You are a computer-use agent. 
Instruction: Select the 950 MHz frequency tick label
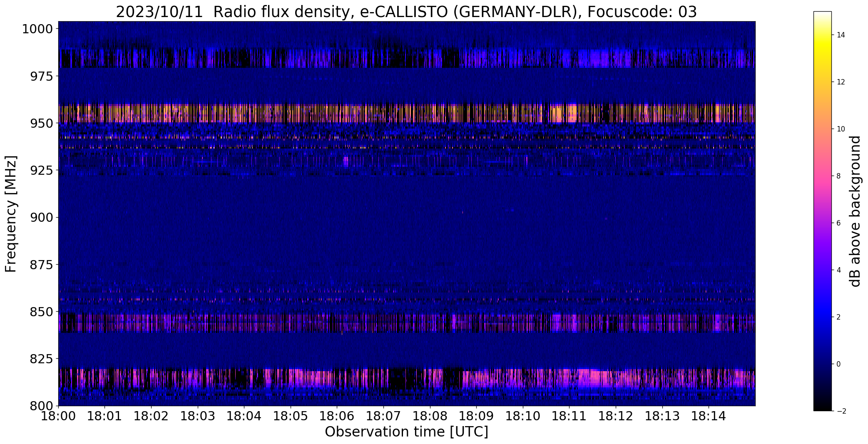tap(41, 124)
